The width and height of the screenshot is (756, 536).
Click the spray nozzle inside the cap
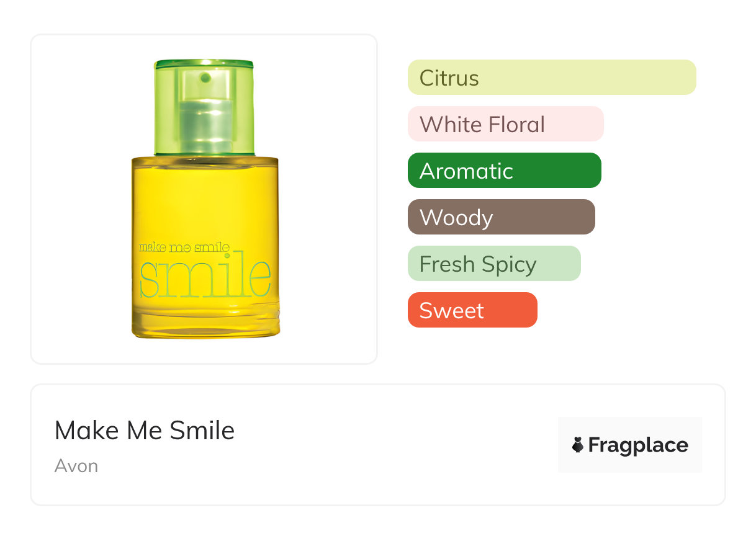tap(205, 118)
